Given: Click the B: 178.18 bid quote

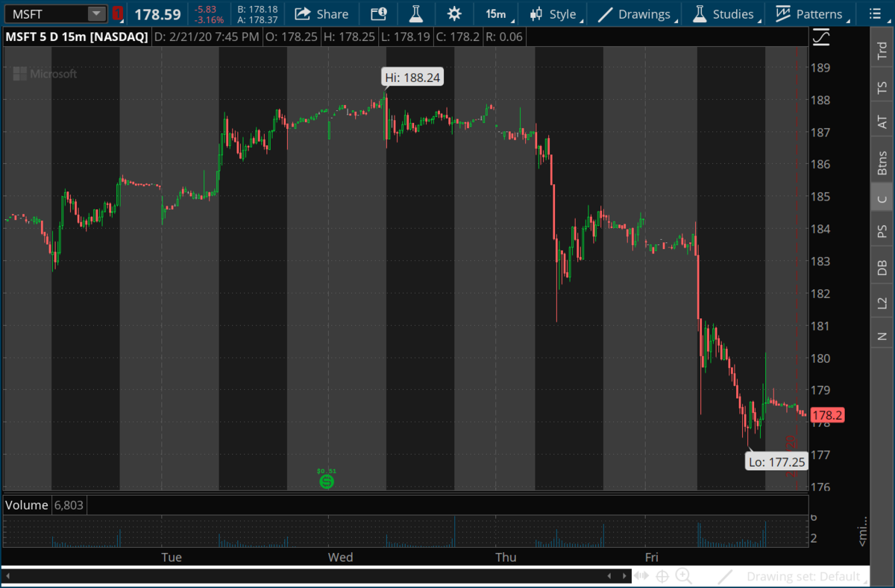Looking at the screenshot, I should pyautogui.click(x=257, y=9).
